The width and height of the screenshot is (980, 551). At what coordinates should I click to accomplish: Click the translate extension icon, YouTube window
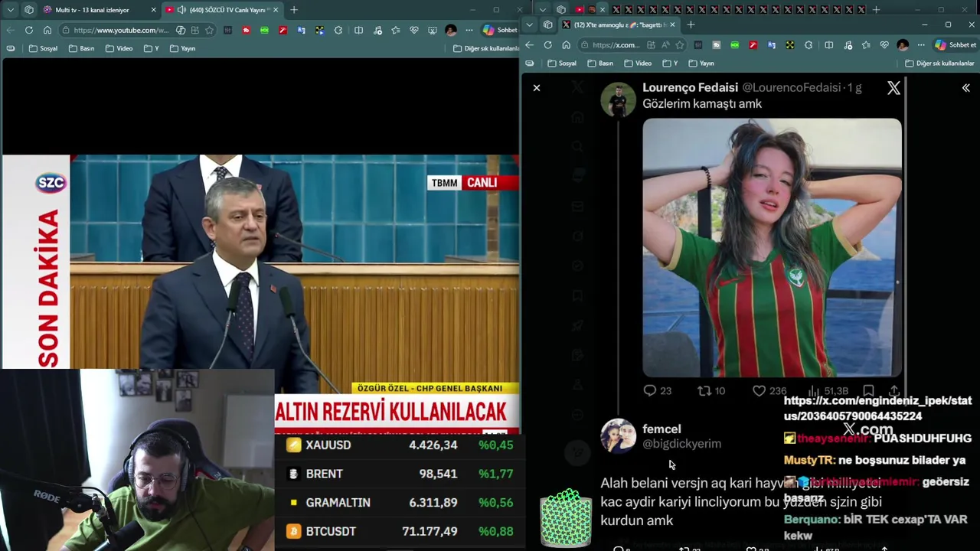(301, 30)
